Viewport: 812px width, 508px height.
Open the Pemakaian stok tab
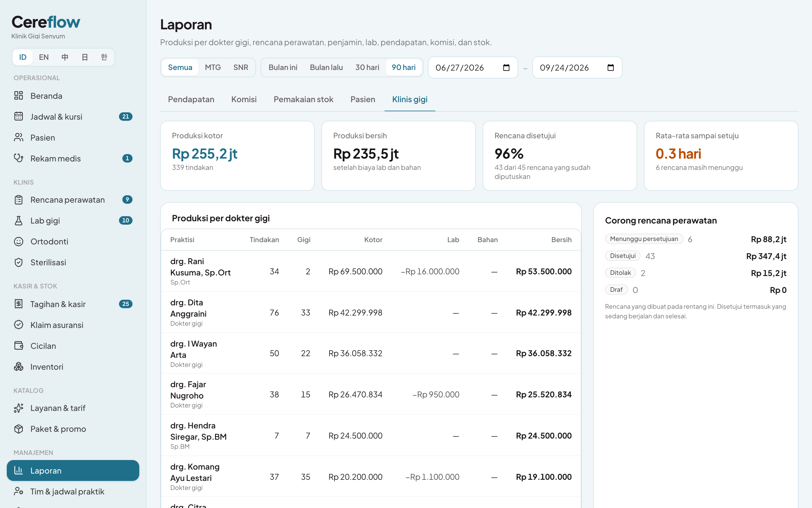(x=303, y=99)
